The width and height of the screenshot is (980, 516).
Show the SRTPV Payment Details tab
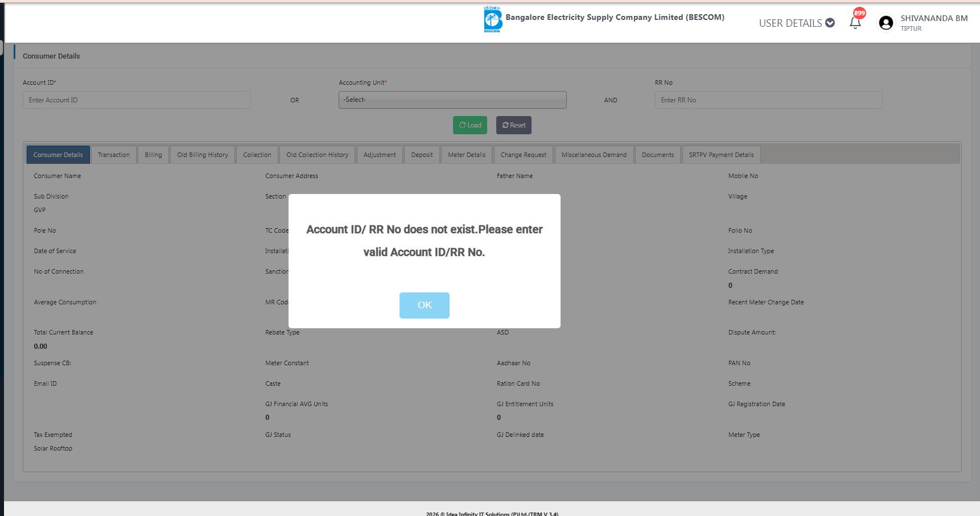722,155
